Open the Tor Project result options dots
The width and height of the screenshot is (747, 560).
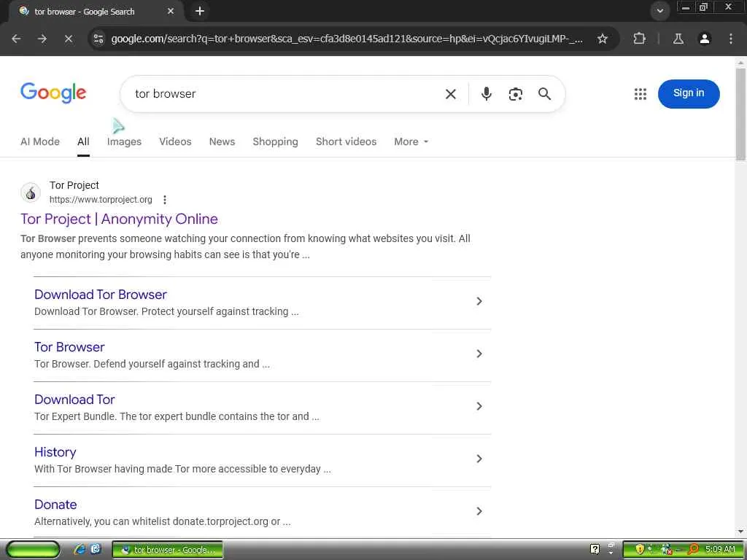tap(165, 200)
